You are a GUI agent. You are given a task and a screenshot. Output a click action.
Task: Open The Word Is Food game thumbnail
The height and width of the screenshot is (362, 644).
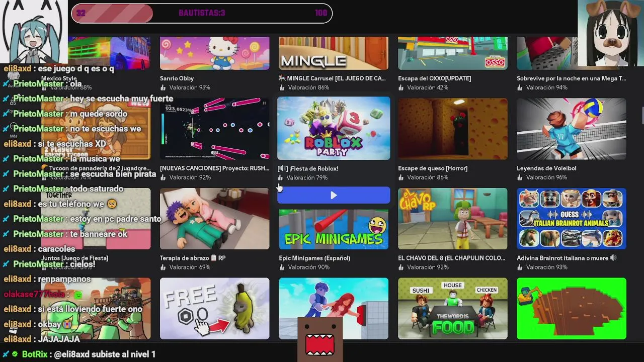pyautogui.click(x=453, y=309)
